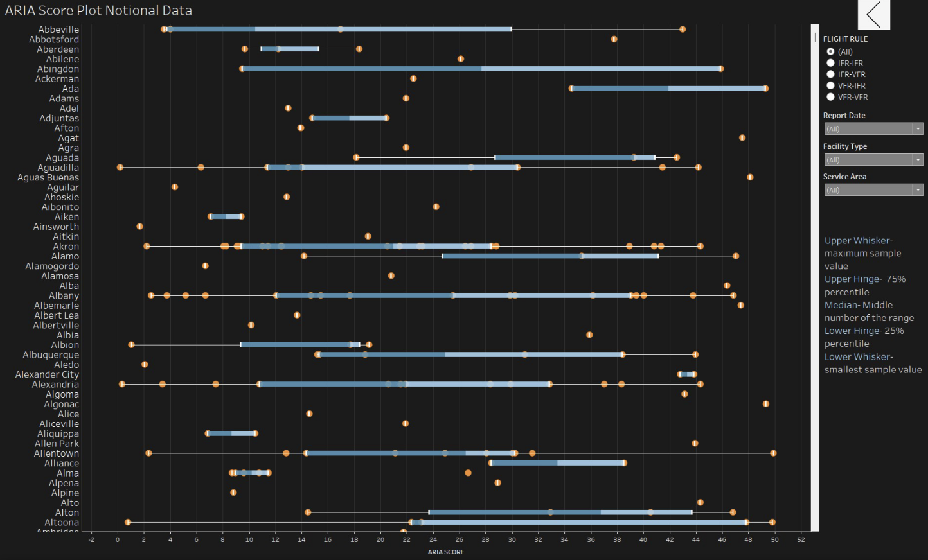The width and height of the screenshot is (928, 560).
Task: Click the Agat orange data point
Action: tap(742, 138)
